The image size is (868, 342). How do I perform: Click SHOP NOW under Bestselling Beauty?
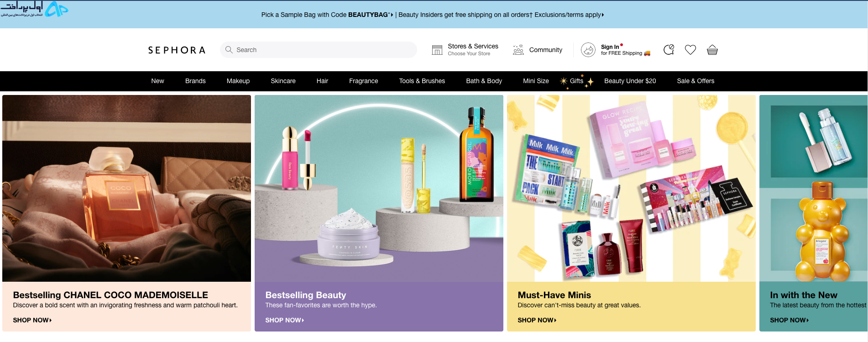coord(285,320)
